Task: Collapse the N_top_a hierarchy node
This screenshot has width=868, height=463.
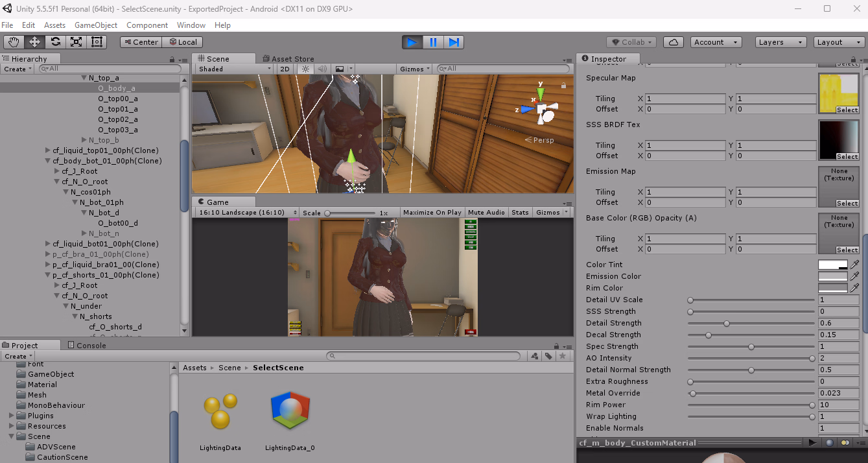Action: tap(84, 78)
